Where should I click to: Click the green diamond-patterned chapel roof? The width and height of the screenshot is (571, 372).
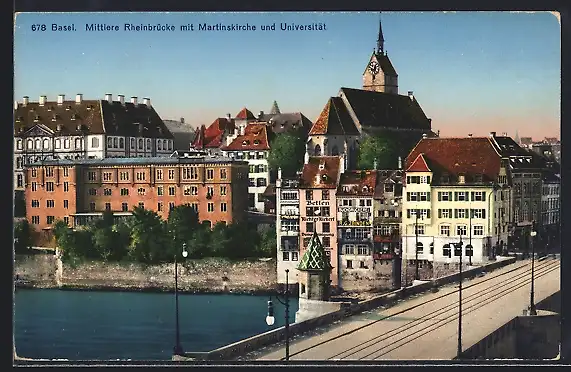pyautogui.click(x=314, y=252)
